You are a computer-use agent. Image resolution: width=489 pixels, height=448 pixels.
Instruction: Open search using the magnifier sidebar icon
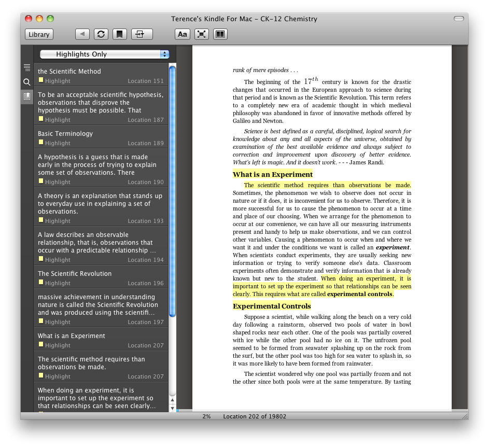click(x=26, y=81)
